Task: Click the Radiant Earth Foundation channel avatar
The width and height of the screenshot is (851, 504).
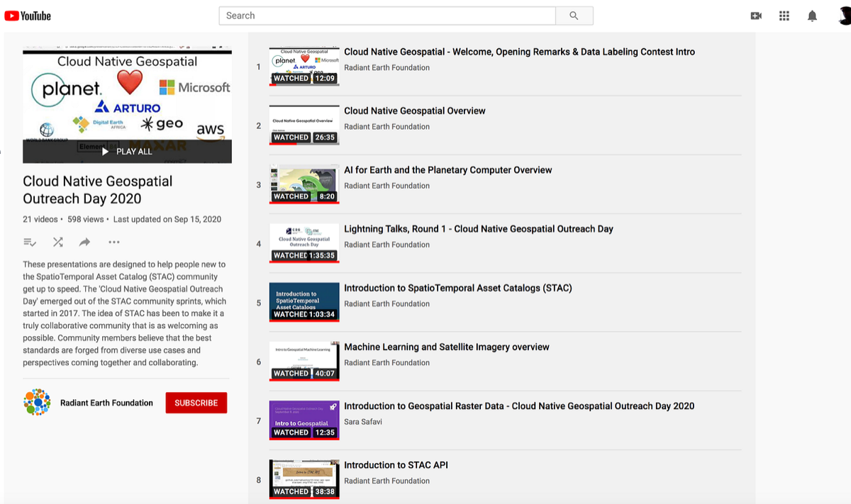Action: click(x=37, y=403)
